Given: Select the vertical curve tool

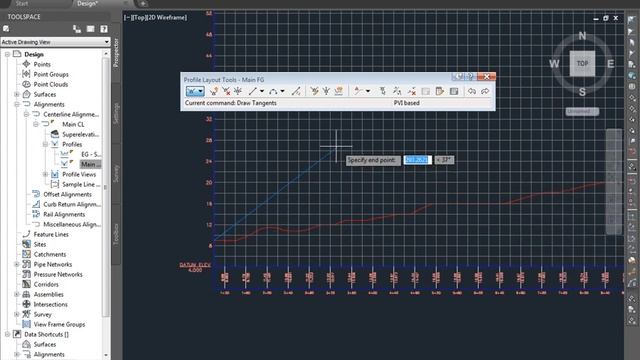Looking at the screenshot, I should click(273, 91).
